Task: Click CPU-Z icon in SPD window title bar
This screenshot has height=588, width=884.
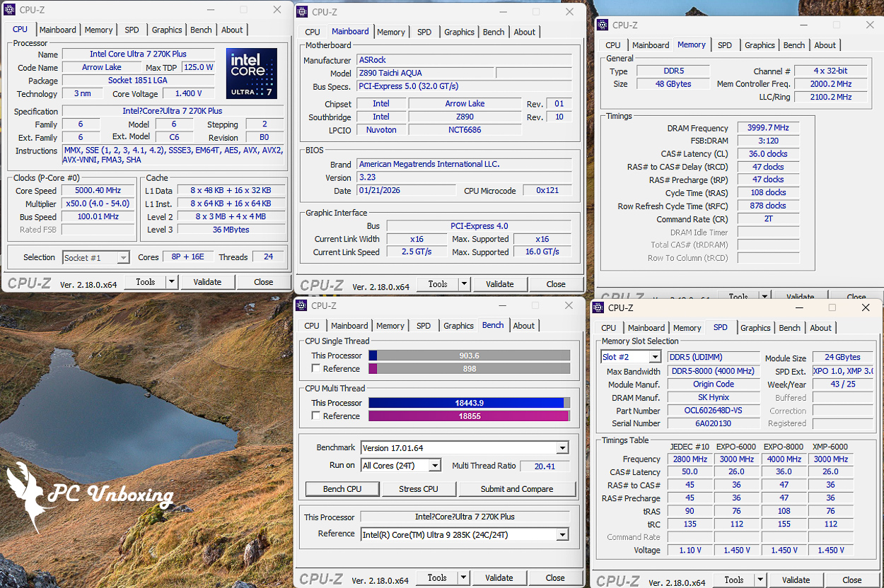Action: click(598, 308)
